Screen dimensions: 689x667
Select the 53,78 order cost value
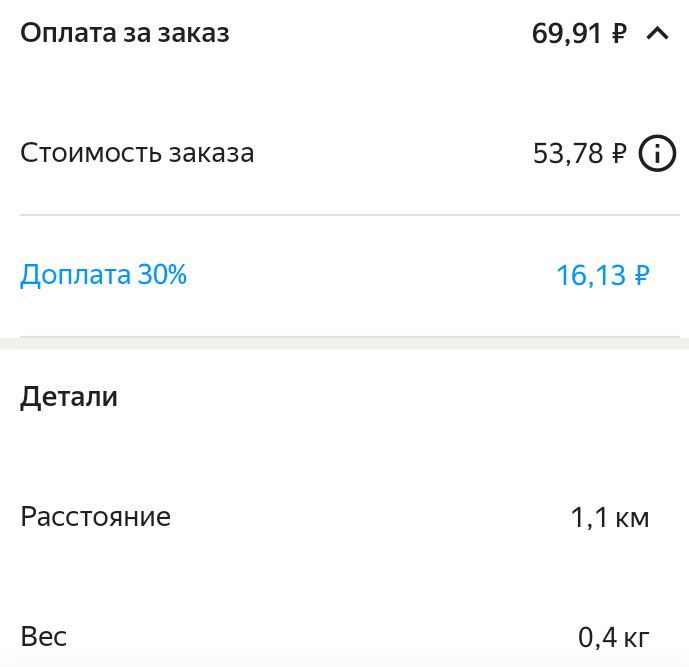coord(568,154)
